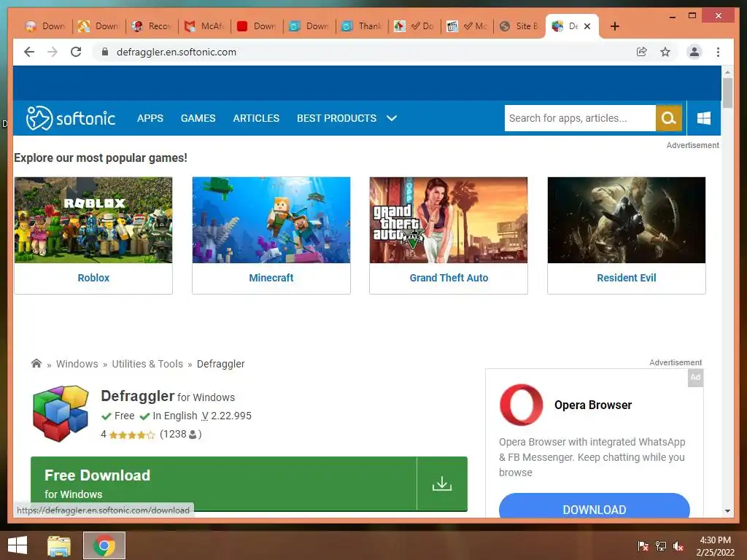Image resolution: width=747 pixels, height=560 pixels.
Task: Switch to the Mc checkmark tab
Action: [468, 26]
